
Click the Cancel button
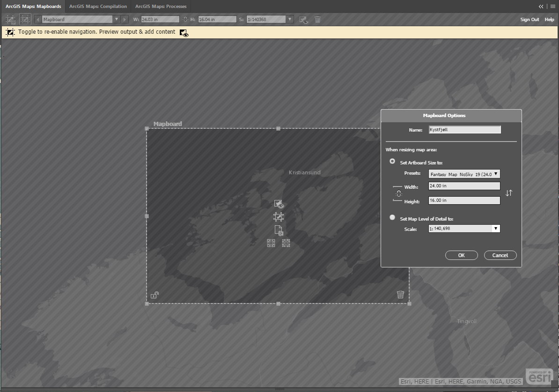500,255
